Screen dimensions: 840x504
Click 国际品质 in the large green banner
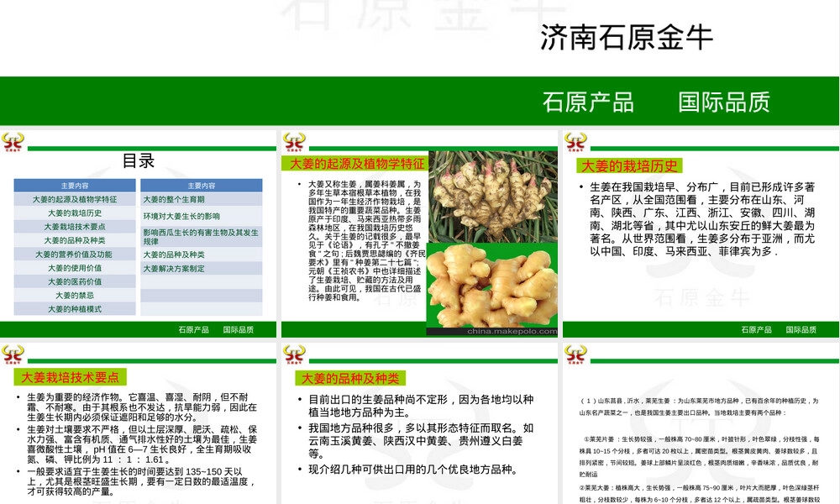coord(724,102)
